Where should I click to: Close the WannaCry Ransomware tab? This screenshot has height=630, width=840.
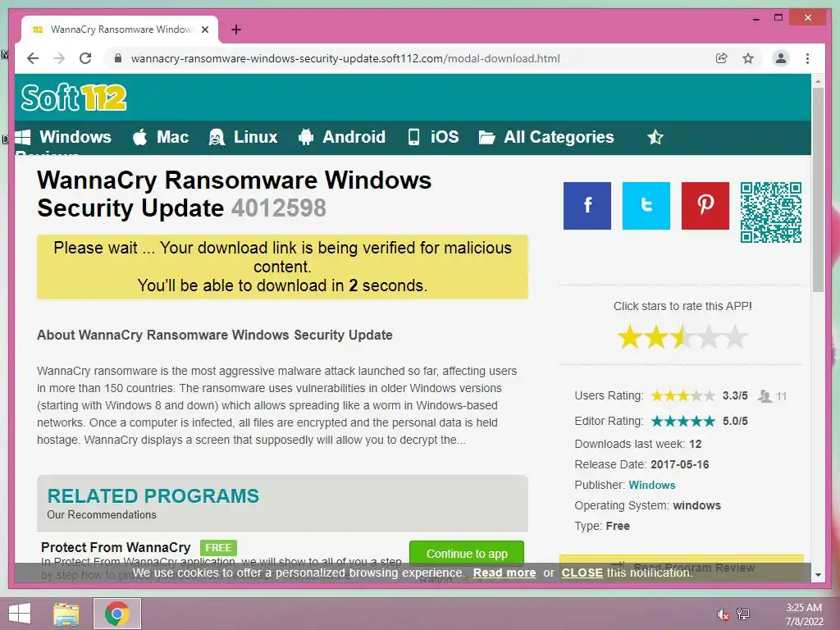[204, 30]
